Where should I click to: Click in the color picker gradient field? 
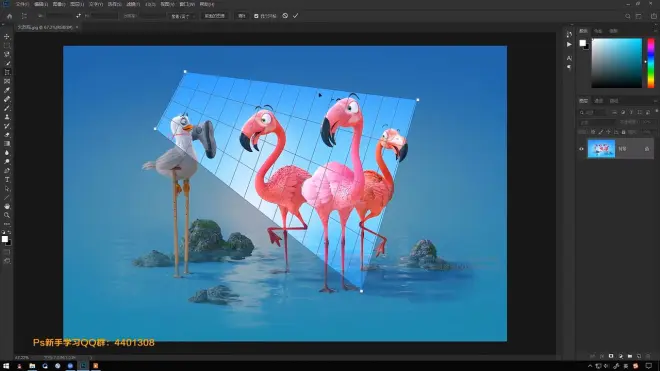[617, 63]
